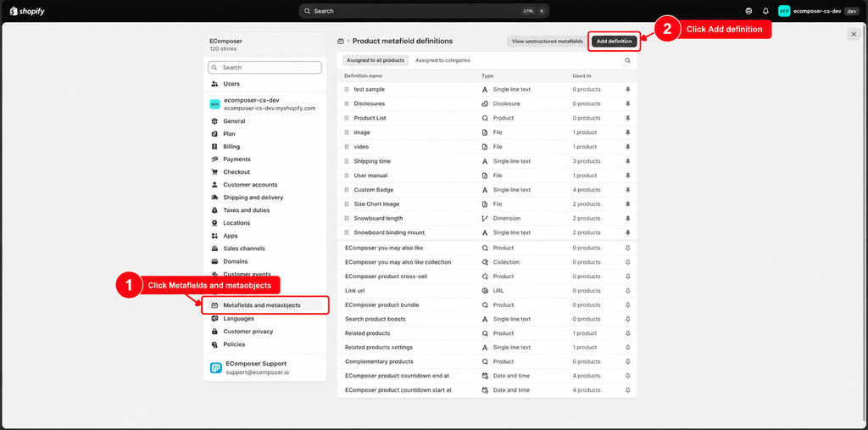
Task: Click the metafields breadcrumb icon
Action: click(341, 41)
